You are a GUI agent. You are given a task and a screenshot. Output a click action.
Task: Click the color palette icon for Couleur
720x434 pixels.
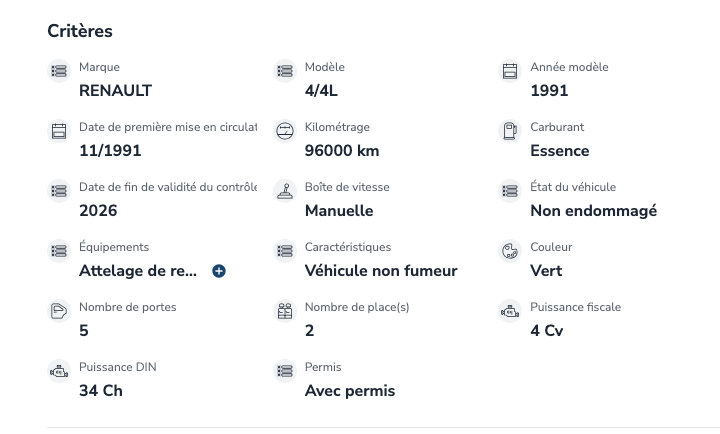[x=510, y=251]
